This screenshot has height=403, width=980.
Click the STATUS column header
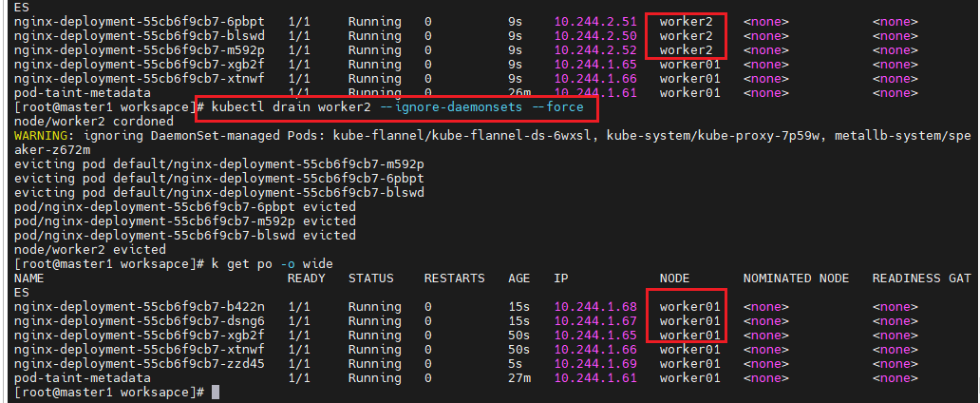pyautogui.click(x=370, y=278)
